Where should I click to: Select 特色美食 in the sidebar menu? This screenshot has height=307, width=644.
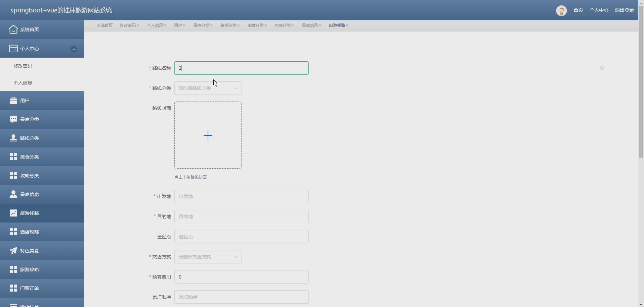pos(42,251)
